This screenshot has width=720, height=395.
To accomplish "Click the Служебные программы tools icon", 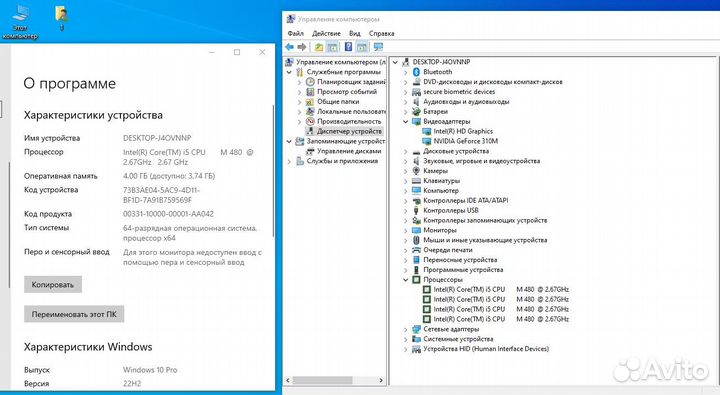I will coord(300,72).
